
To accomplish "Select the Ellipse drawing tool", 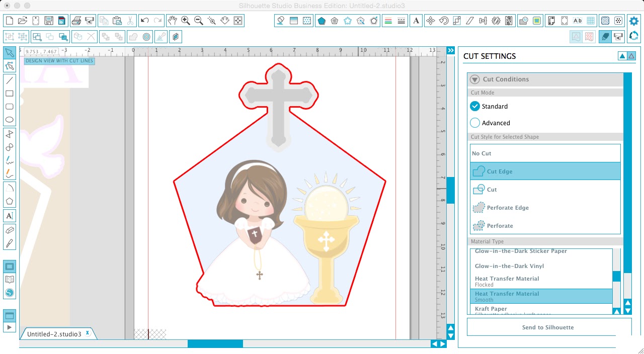I will pyautogui.click(x=10, y=119).
